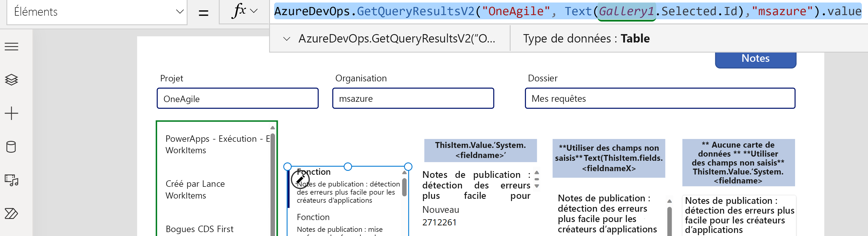This screenshot has width=868, height=236.
Task: Expand the fx function dropdown chevron
Action: tap(254, 11)
